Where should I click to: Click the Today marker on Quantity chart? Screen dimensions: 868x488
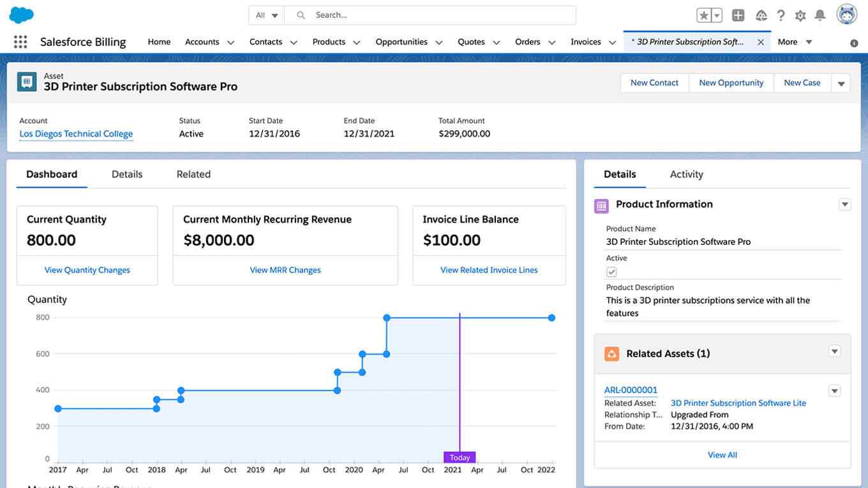[x=460, y=457]
